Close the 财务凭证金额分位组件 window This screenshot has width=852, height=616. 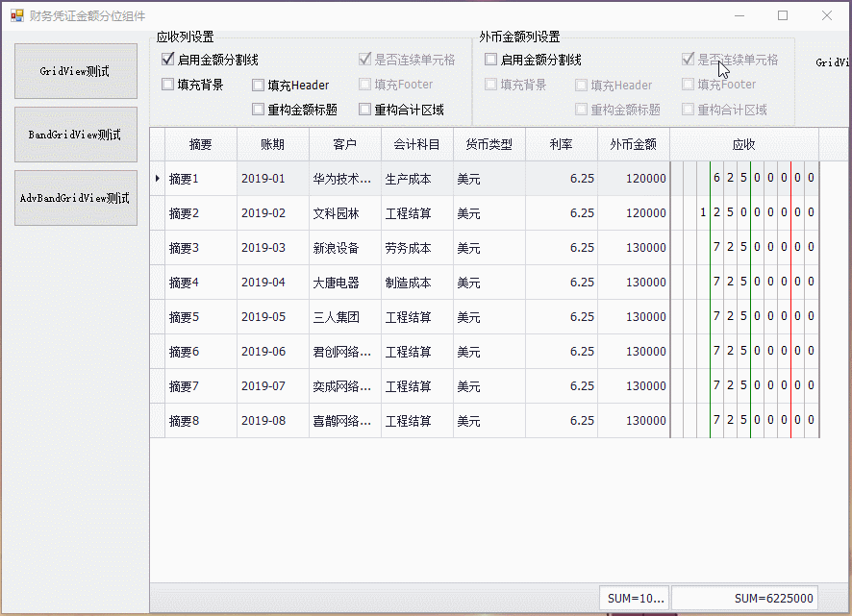tap(826, 15)
